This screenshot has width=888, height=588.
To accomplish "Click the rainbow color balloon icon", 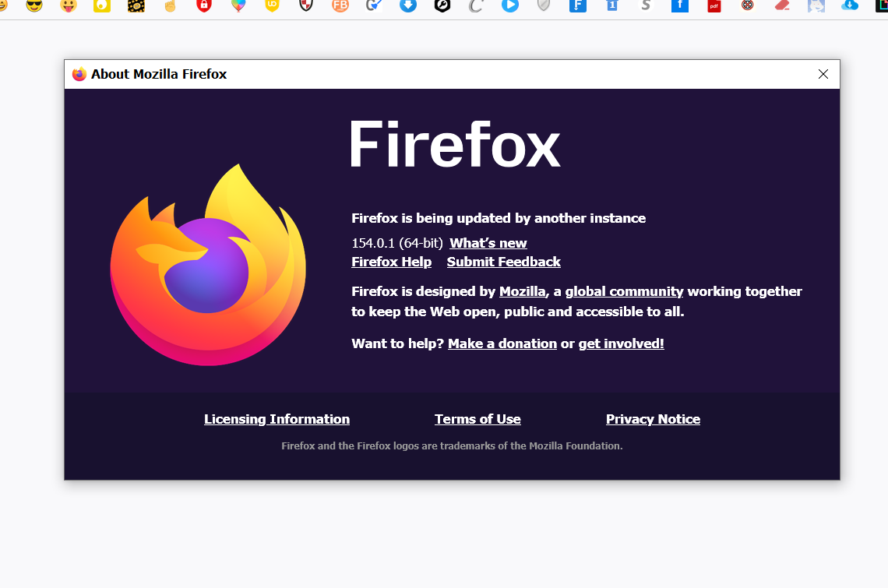I will (238, 5).
